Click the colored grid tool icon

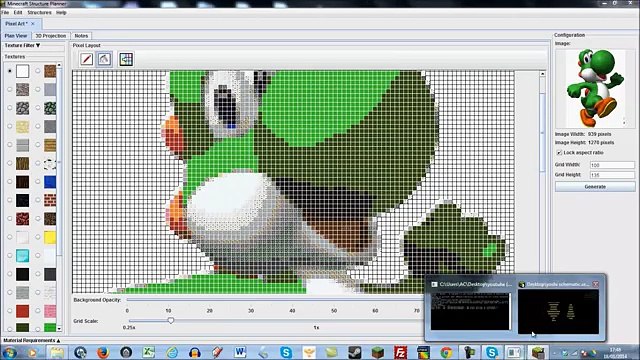[x=126, y=59]
